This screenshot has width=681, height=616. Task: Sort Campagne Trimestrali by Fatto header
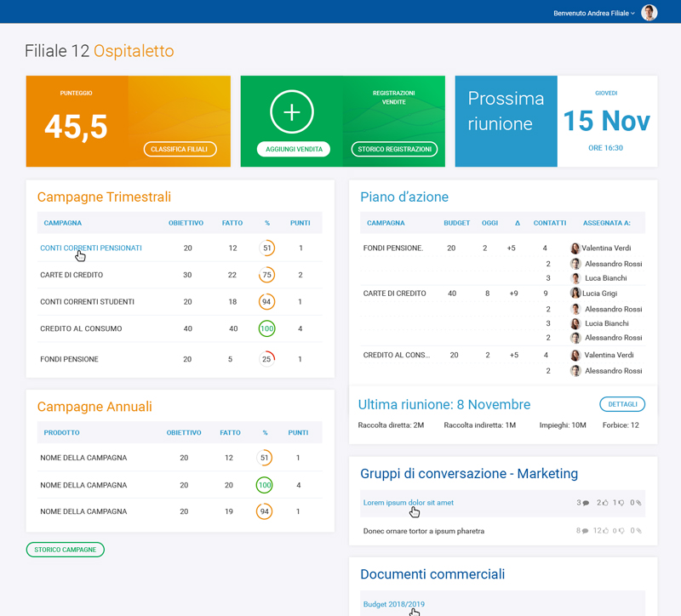pyautogui.click(x=232, y=223)
